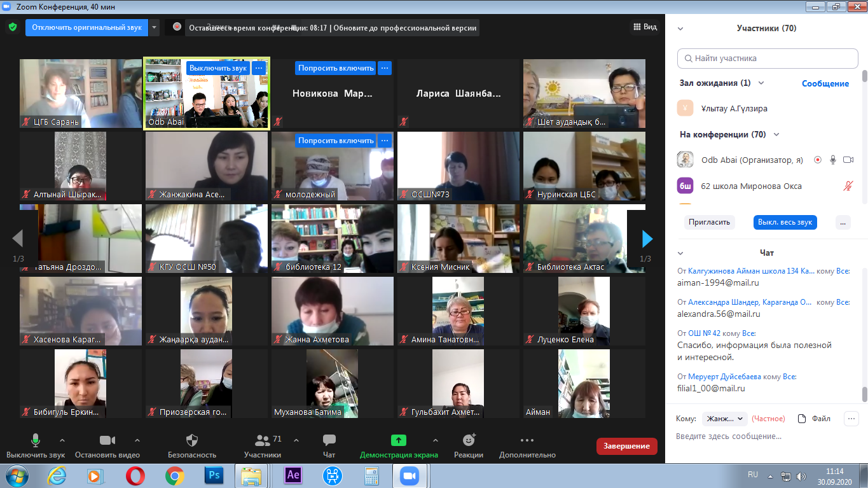Open Reactions (Реакции) smiley icon
The height and width of the screenshot is (488, 868).
click(x=469, y=440)
